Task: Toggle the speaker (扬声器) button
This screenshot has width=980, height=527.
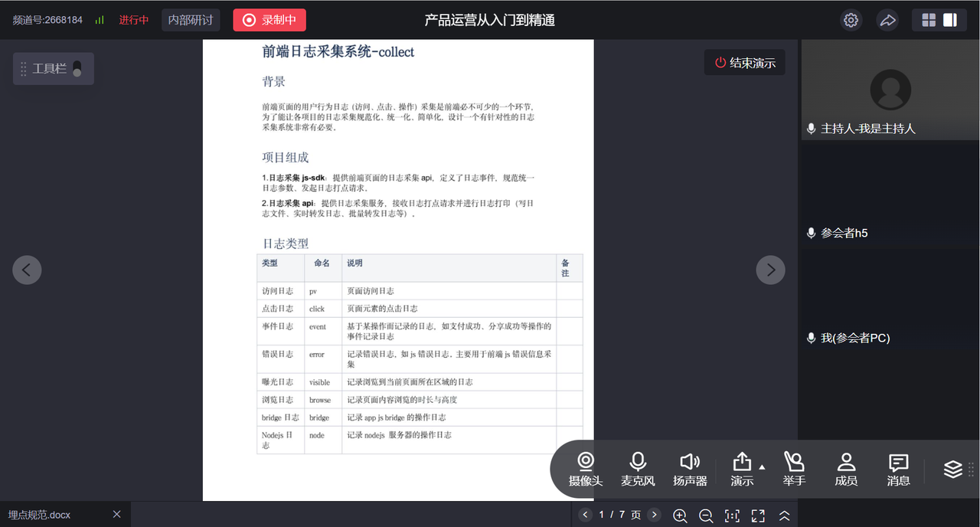Action: 690,470
